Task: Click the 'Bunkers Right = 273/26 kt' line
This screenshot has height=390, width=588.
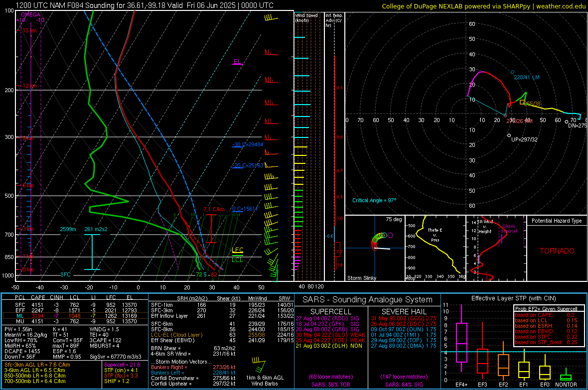Action: point(193,367)
